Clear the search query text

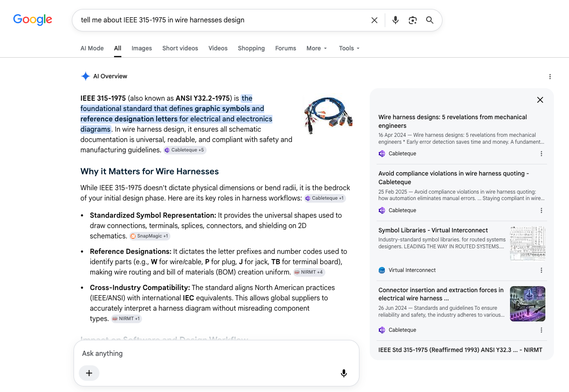374,20
